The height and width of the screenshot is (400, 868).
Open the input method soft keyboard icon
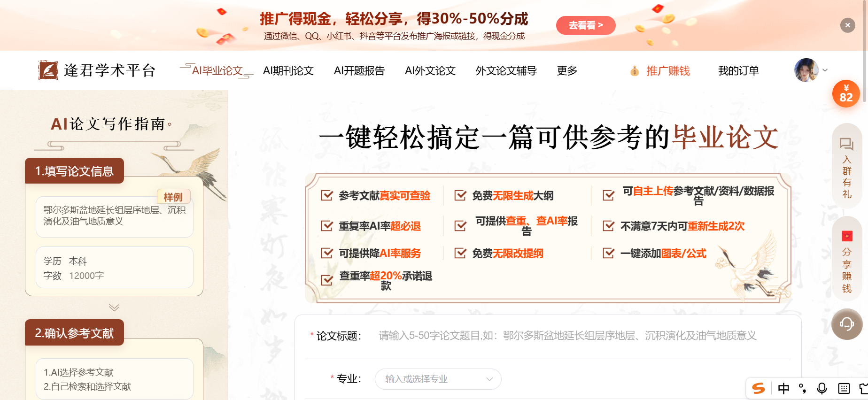(844, 388)
